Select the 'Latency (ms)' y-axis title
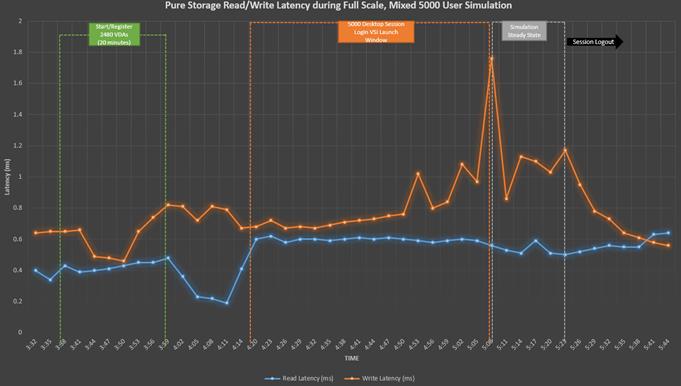Screen dimensions: 681x386 coord(7,177)
